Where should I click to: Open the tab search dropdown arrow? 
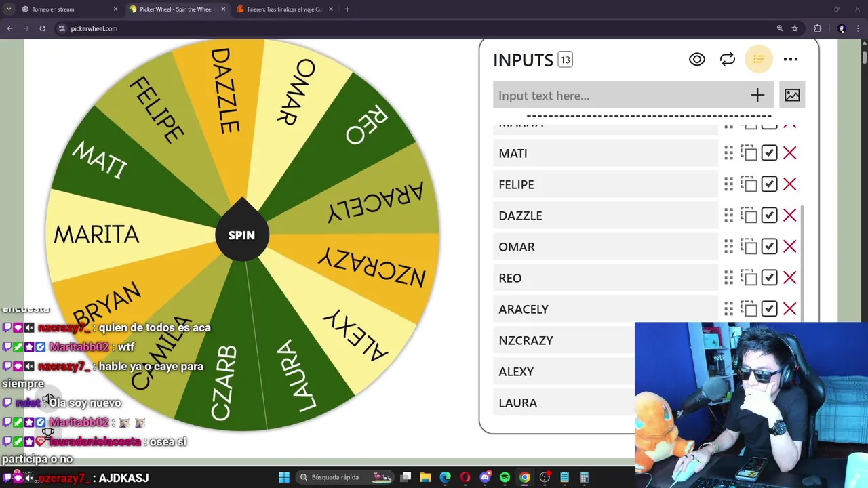click(x=8, y=9)
